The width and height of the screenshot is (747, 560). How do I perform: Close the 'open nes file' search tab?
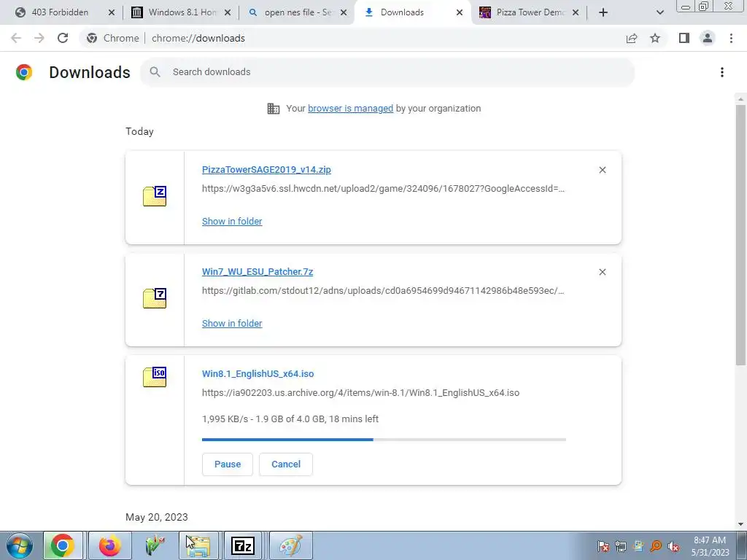(x=344, y=12)
